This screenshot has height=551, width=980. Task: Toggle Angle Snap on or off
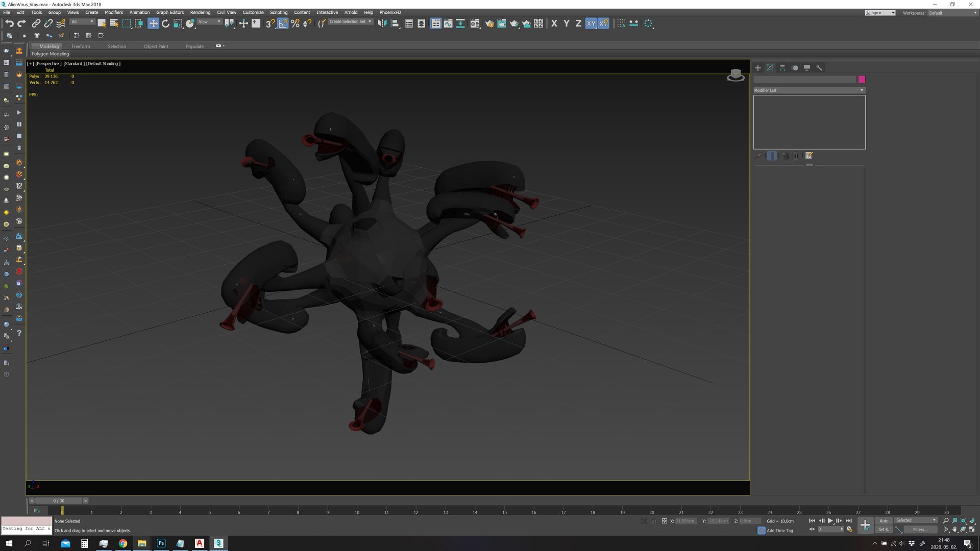(283, 23)
